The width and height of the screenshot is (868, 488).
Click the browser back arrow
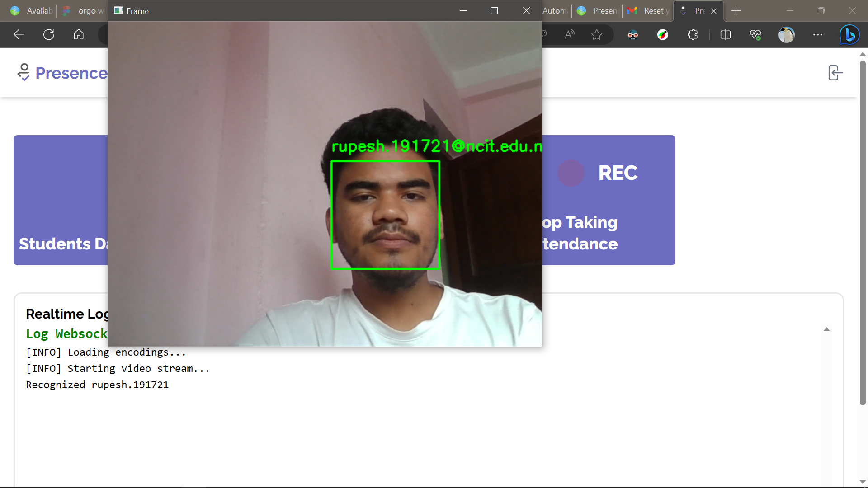[19, 35]
